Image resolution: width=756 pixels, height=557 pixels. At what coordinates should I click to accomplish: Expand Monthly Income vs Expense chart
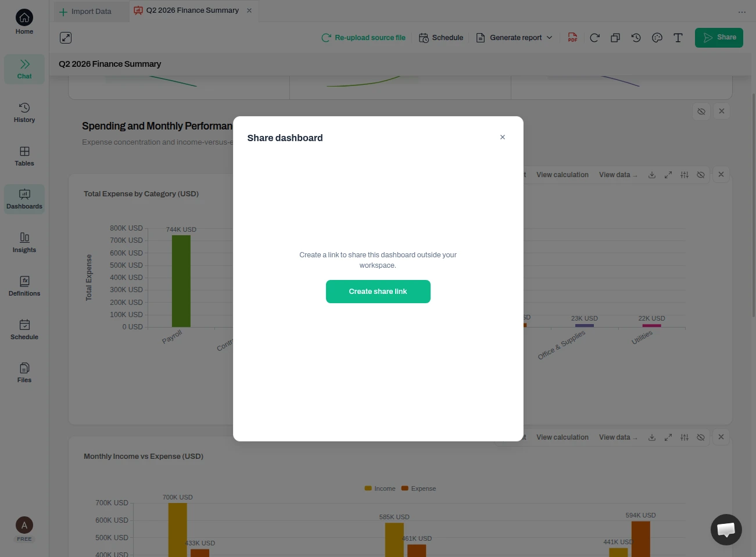pos(668,437)
